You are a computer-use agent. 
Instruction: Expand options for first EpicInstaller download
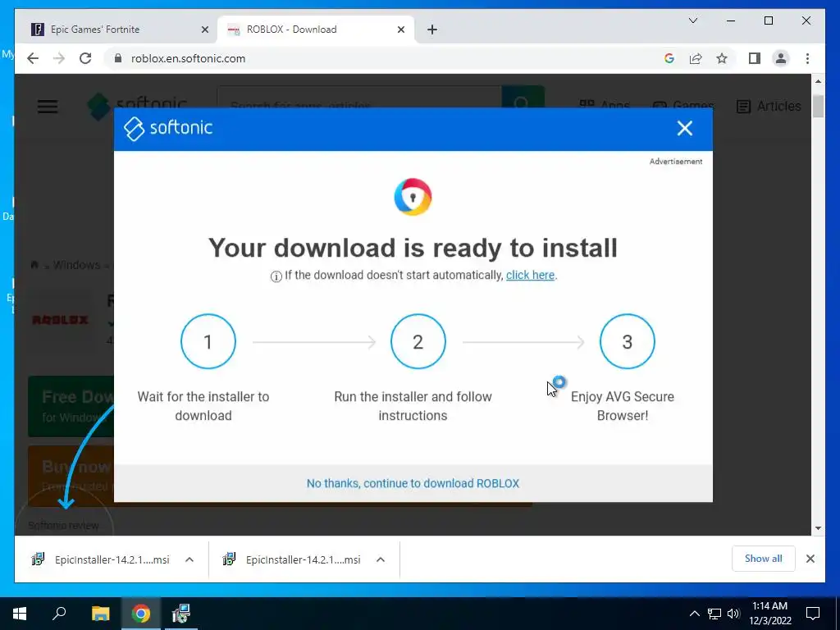coord(189,559)
